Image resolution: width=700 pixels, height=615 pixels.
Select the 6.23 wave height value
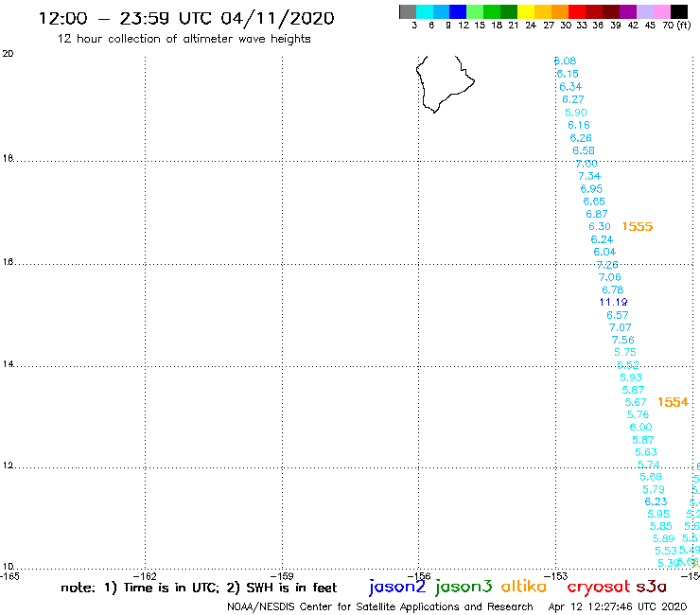[x=656, y=502]
